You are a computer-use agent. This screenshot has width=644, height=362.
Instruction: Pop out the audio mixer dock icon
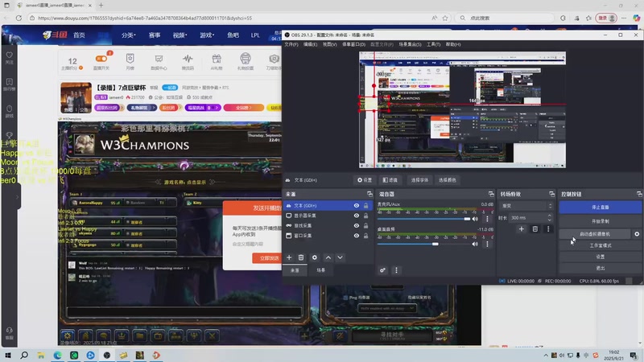[x=491, y=194]
